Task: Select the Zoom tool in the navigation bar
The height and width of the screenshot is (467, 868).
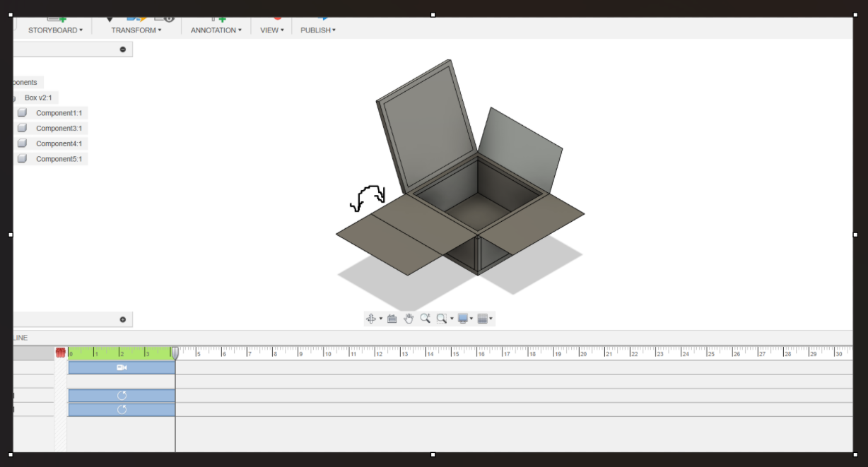Action: click(x=426, y=318)
